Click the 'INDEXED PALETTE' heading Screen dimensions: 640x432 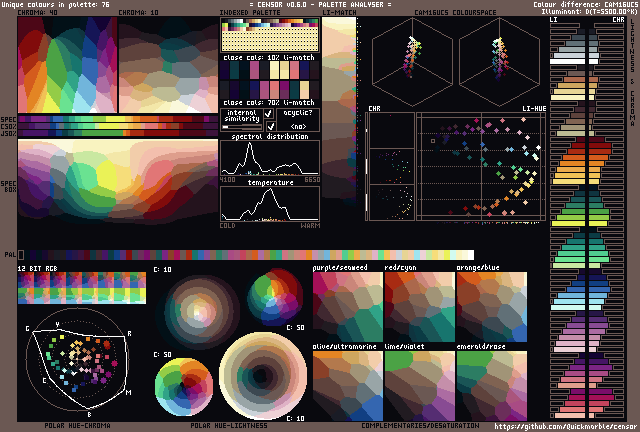click(250, 13)
